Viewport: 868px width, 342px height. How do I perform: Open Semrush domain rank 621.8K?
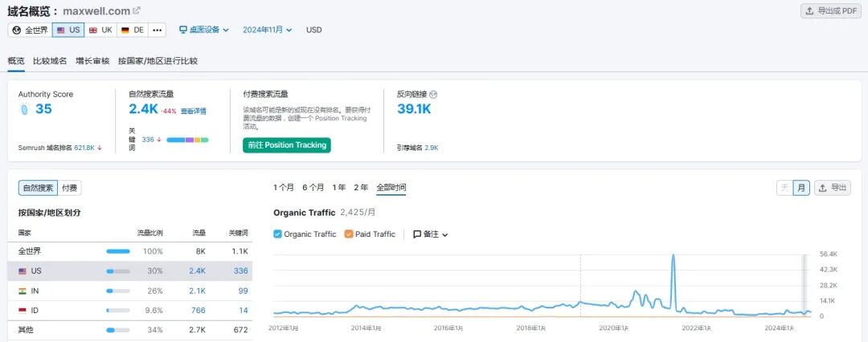click(84, 148)
